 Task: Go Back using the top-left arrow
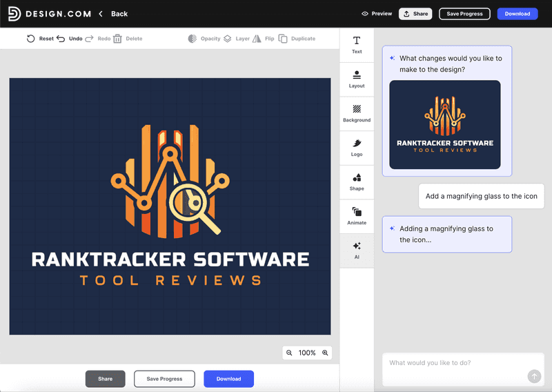101,14
